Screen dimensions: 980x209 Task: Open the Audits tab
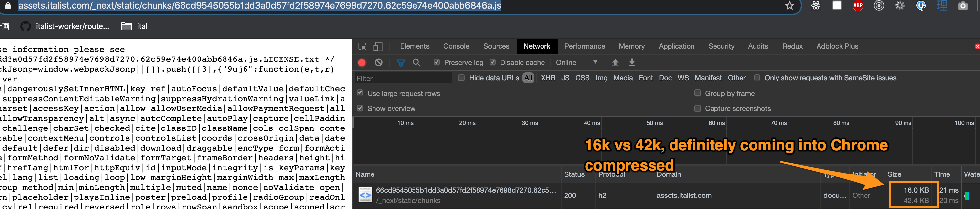[757, 46]
